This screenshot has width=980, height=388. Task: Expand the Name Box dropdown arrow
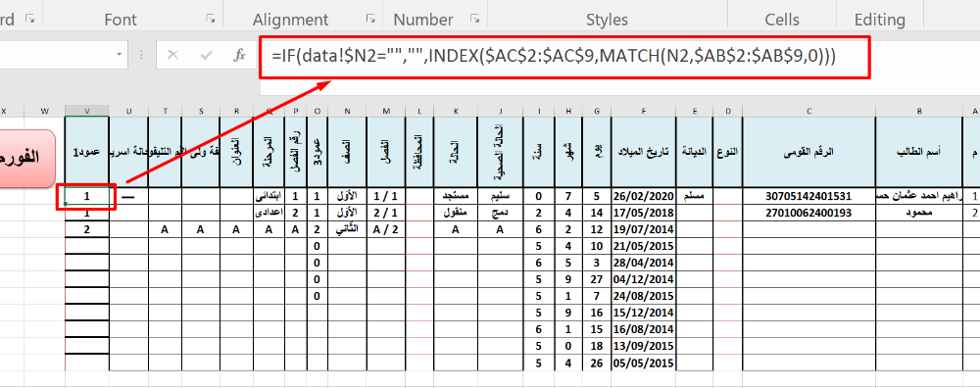119,55
